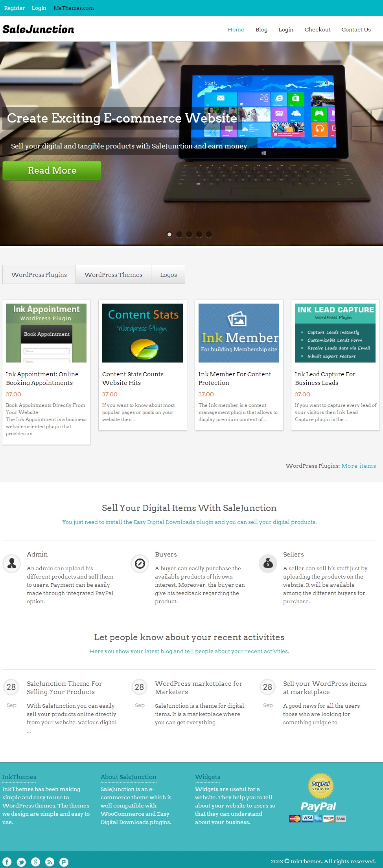Switch to the WordPress Plugins tab
The height and width of the screenshot is (868, 383).
pos(39,275)
